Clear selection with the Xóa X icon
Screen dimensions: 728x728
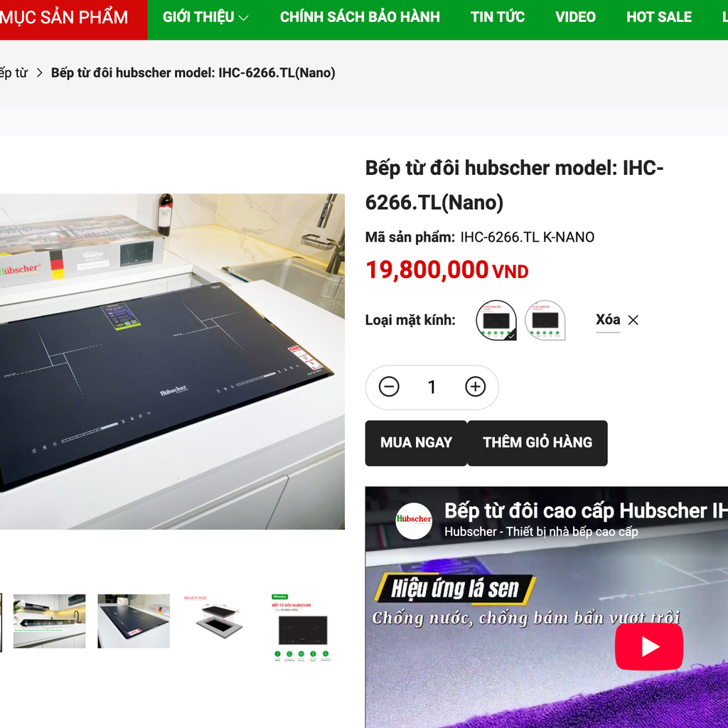point(633,320)
